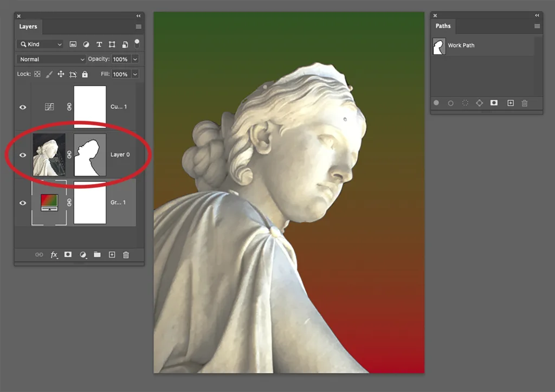Open the layer effects (fx) menu
Screen dimensions: 555x392
[54, 255]
